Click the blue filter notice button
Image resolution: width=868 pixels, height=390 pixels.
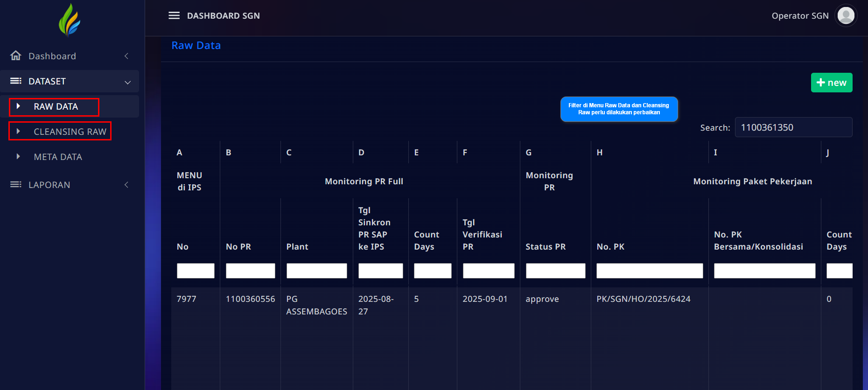click(x=618, y=109)
